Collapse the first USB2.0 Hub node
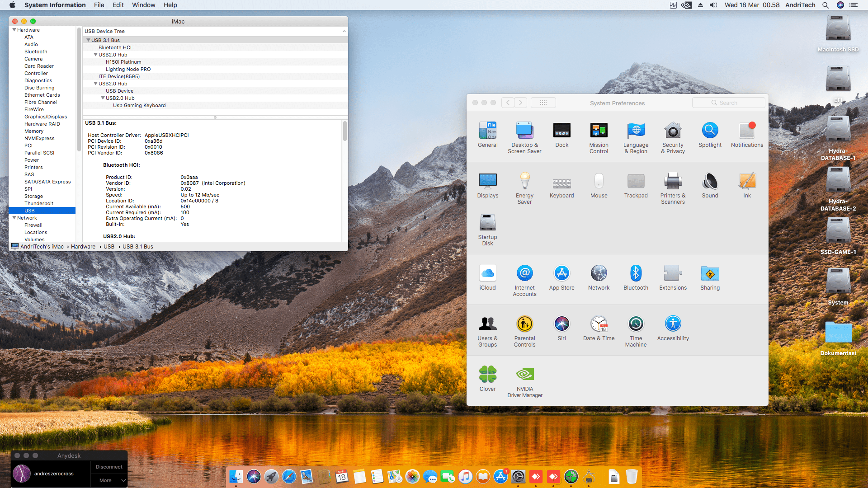This screenshot has height=488, width=868. 95,55
